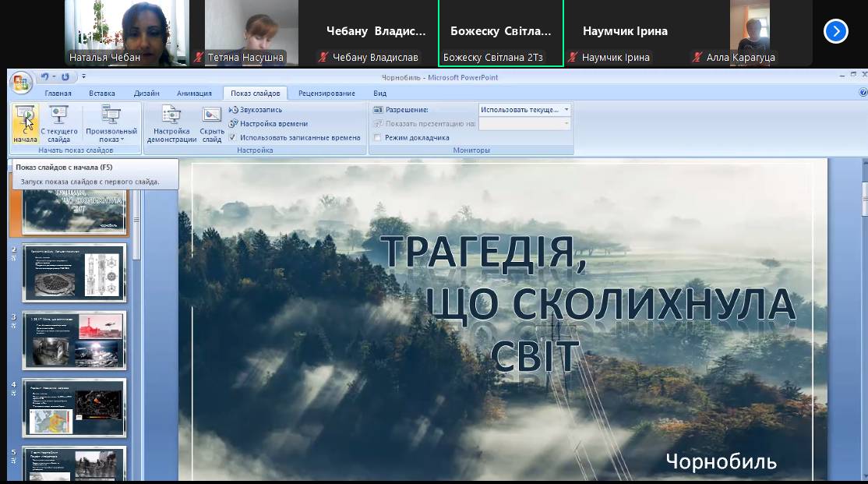This screenshot has width=868, height=484.
Task: Select slide 5 thumbnail in the slide panel
Action: (x=74, y=464)
